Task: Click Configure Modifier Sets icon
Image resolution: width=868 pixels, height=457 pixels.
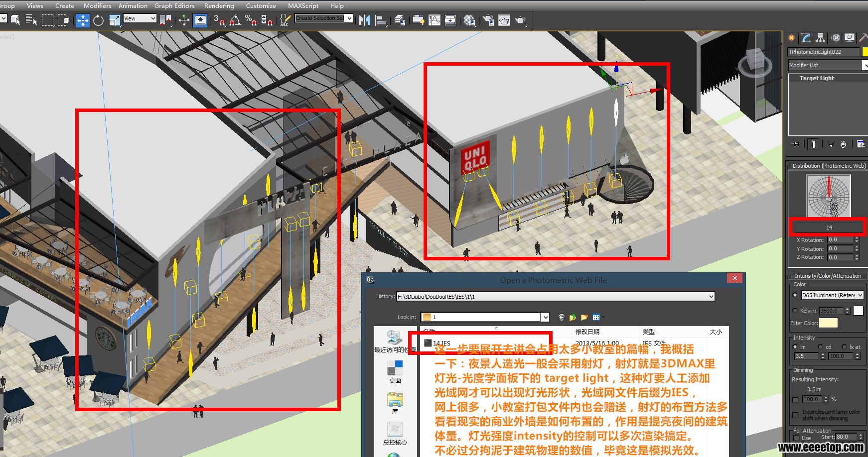Action: point(861,144)
